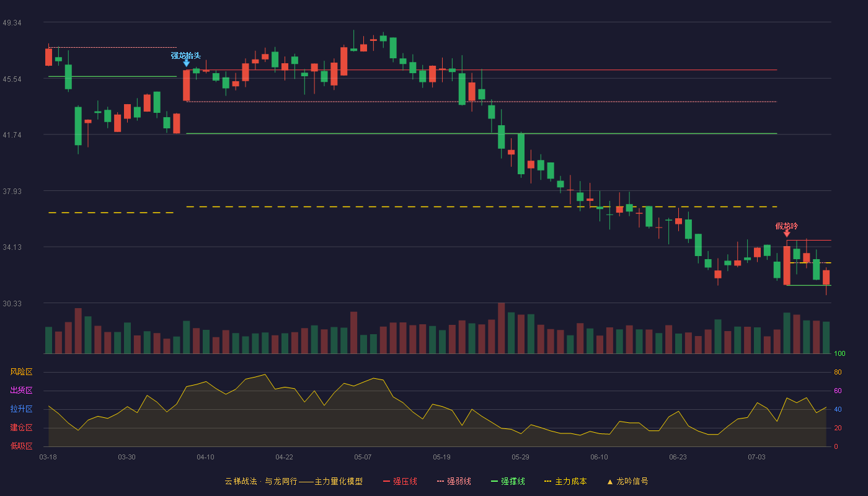Screen dimensions: 868x496
Task: Click the 03-18 date label
Action: click(x=48, y=457)
